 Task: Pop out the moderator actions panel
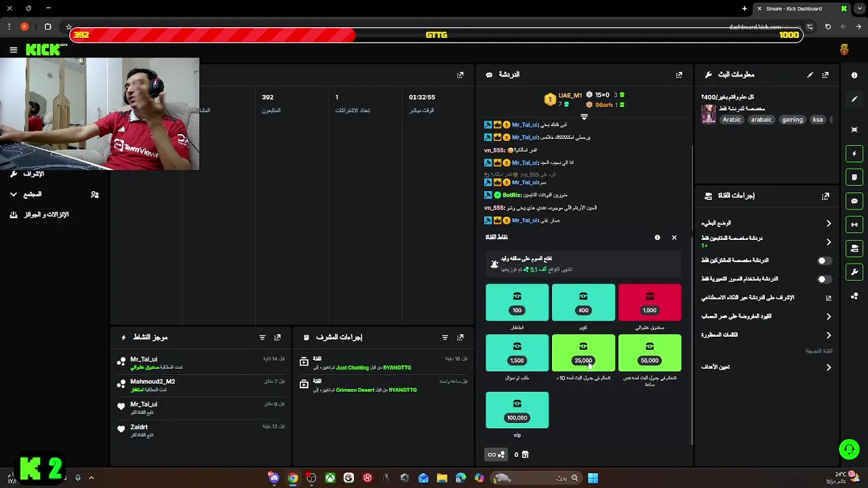click(460, 337)
